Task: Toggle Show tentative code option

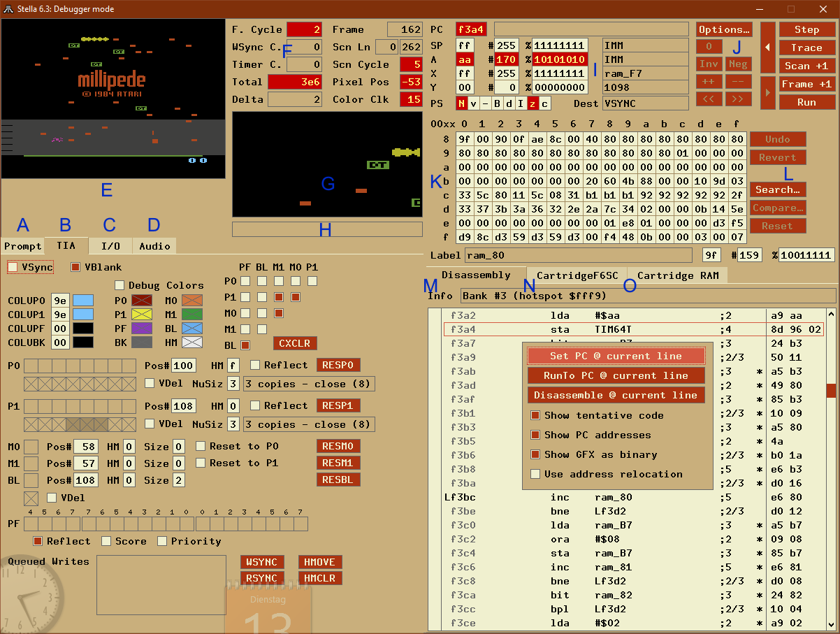Action: click(x=535, y=415)
